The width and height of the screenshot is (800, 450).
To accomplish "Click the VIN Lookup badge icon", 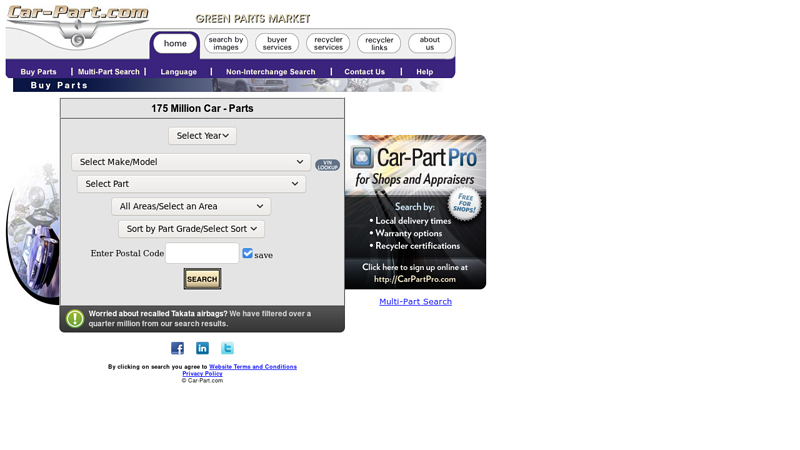I will [x=327, y=165].
